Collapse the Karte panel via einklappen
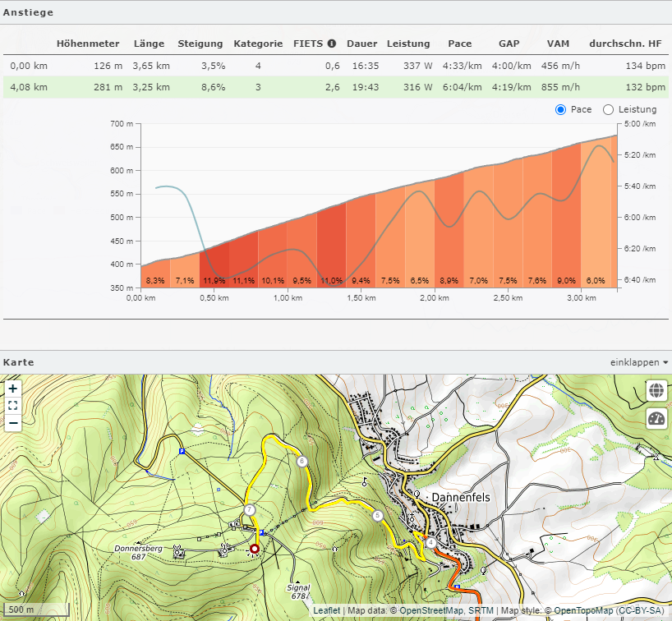672x621 pixels. (x=638, y=362)
